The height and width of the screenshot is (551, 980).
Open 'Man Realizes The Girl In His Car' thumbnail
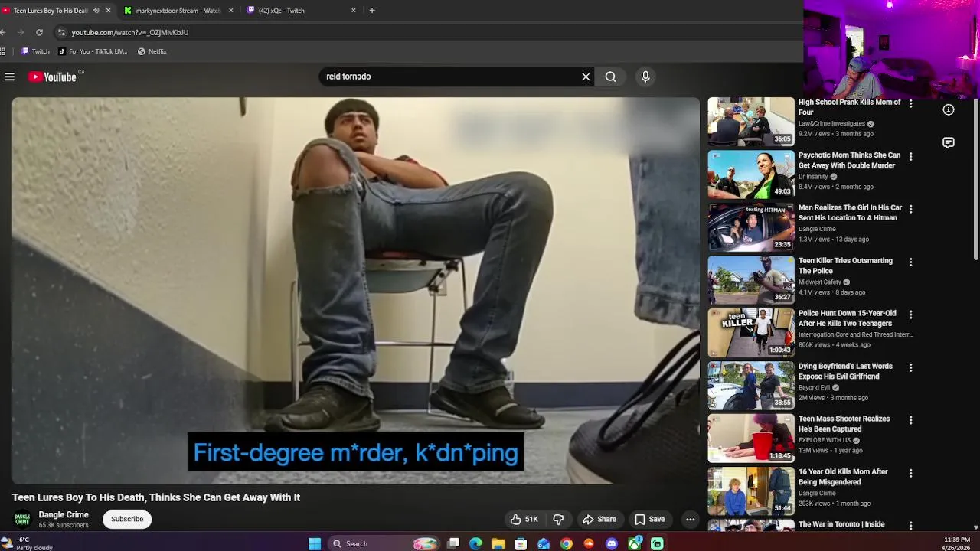click(x=751, y=227)
